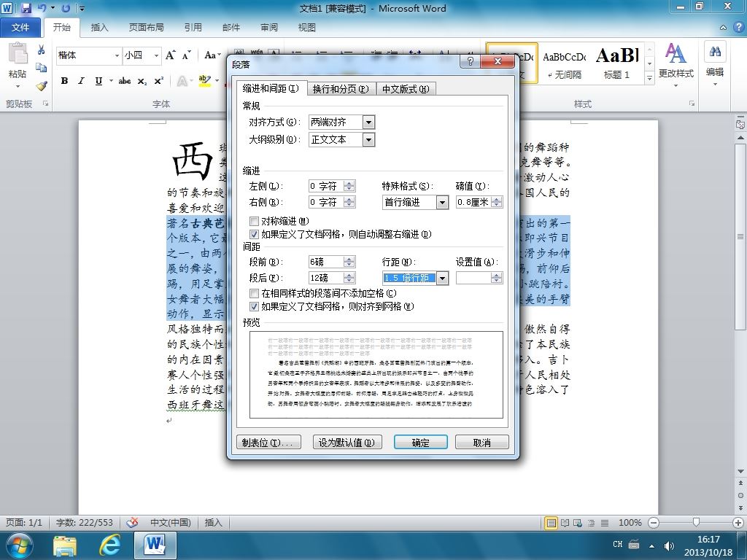The width and height of the screenshot is (747, 560).
Task: Open Change Styles (更改样式) button
Action: click(x=676, y=65)
